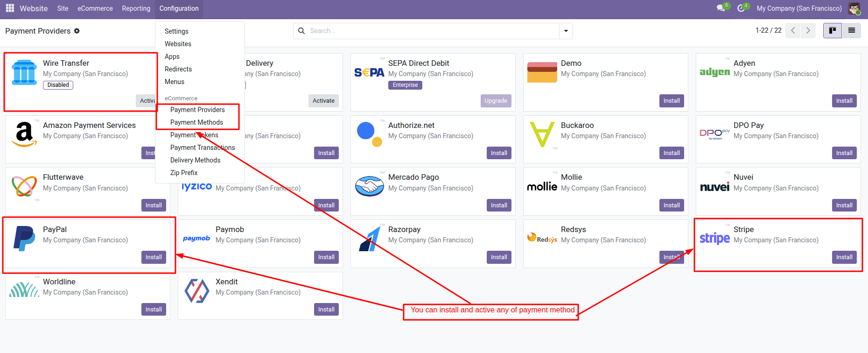Choose Delivery Methods in the menu
868x353 pixels.
tap(195, 160)
